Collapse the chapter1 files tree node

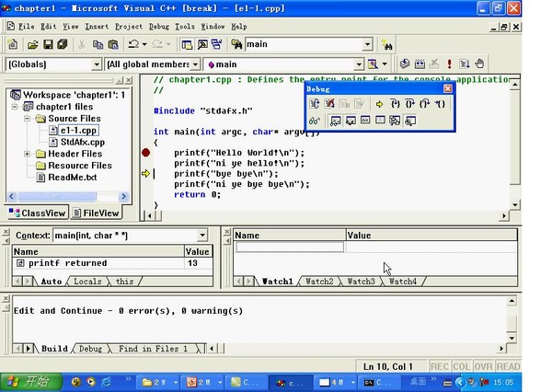pos(15,107)
